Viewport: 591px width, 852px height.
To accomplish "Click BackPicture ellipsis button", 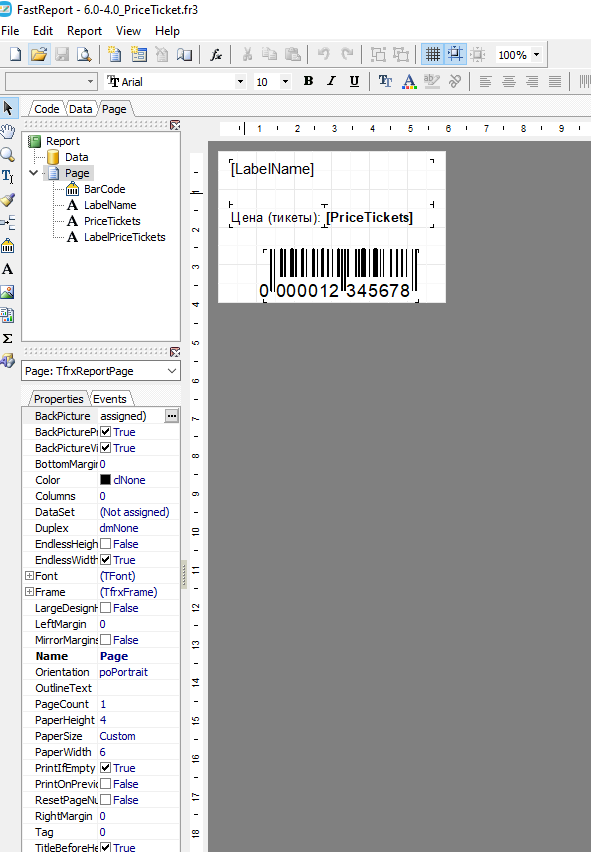I will click(x=172, y=416).
